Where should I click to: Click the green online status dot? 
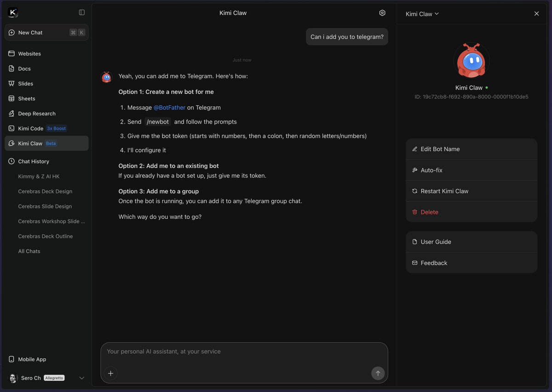[487, 87]
